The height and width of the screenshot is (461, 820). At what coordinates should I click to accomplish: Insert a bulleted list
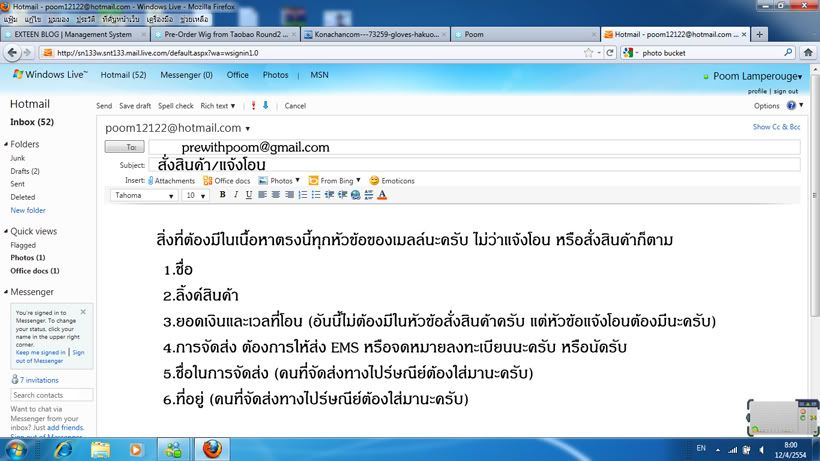[316, 195]
